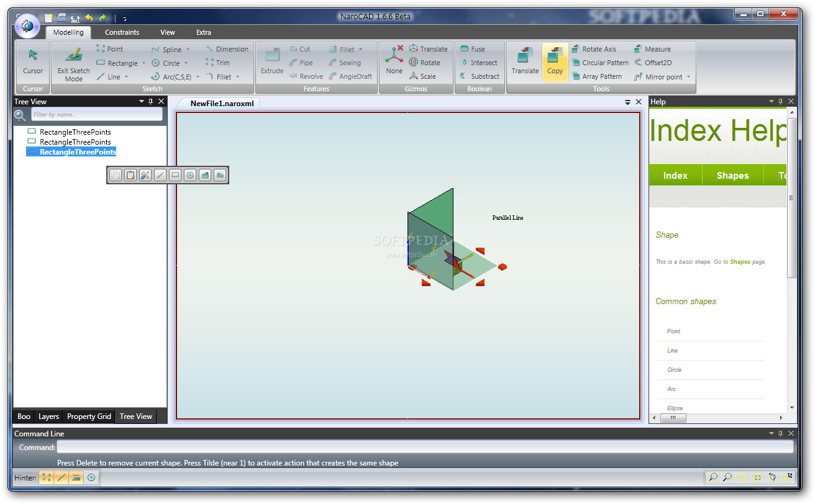The image size is (815, 504).
Task: Open the View ribbon tab
Action: (x=168, y=32)
